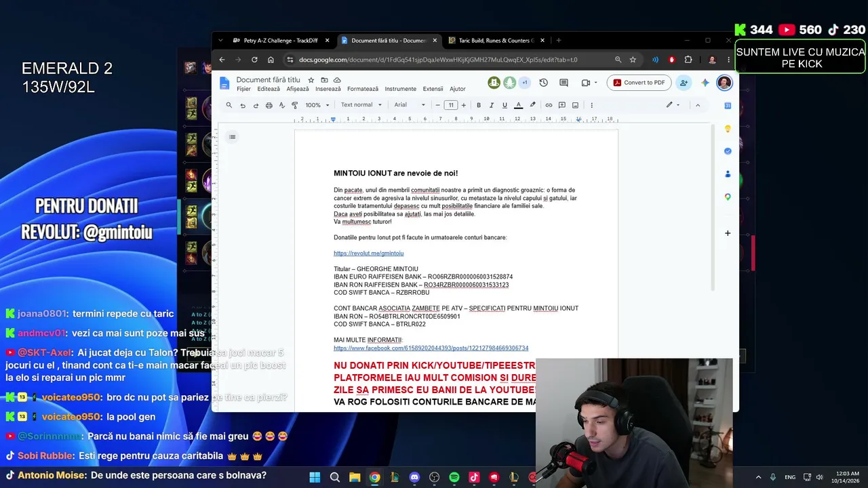
Task: Click the Undo icon in Docs toolbar
Action: point(243,105)
